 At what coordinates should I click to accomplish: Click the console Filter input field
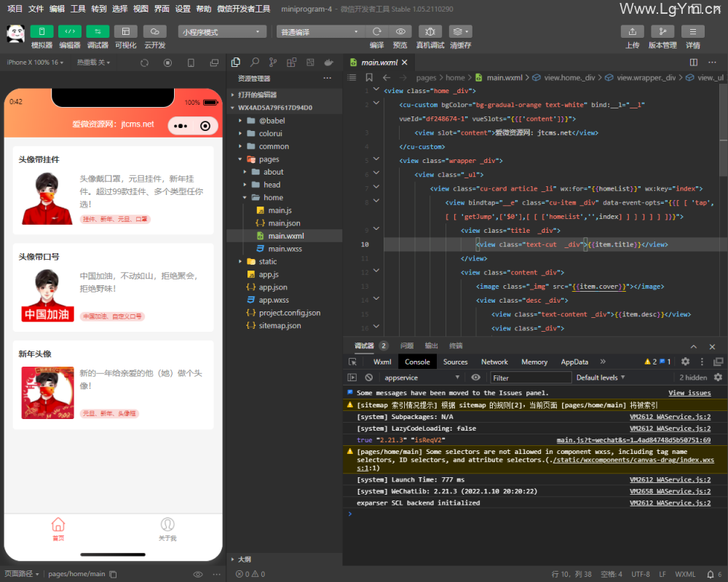click(531, 378)
